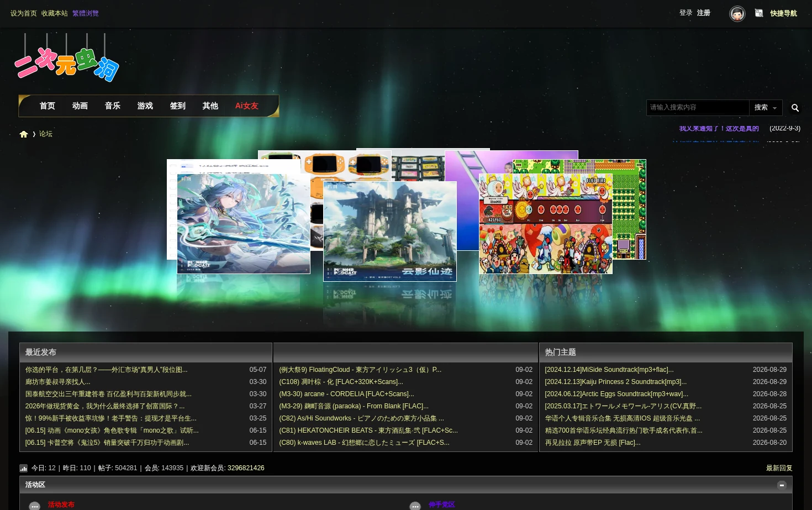The height and width of the screenshot is (510, 812).
Task: Open the 活动区 category heading
Action: coord(35,485)
